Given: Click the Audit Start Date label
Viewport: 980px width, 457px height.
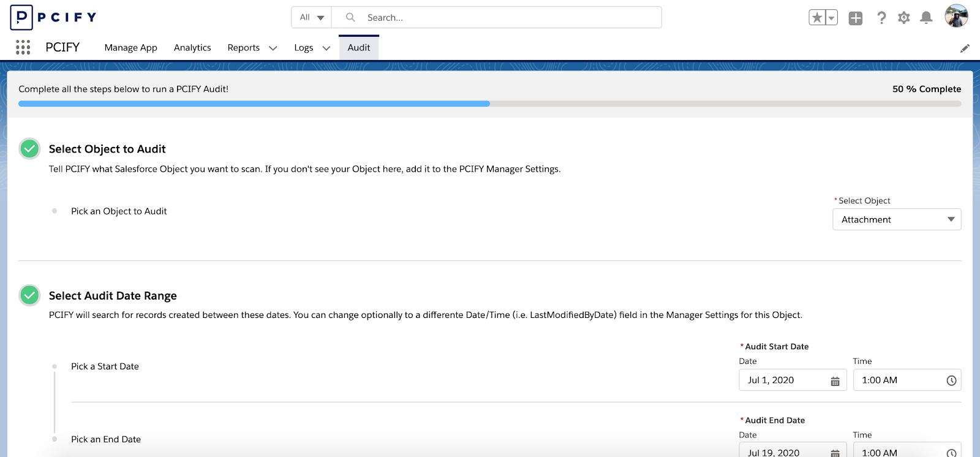Looking at the screenshot, I should tap(777, 347).
